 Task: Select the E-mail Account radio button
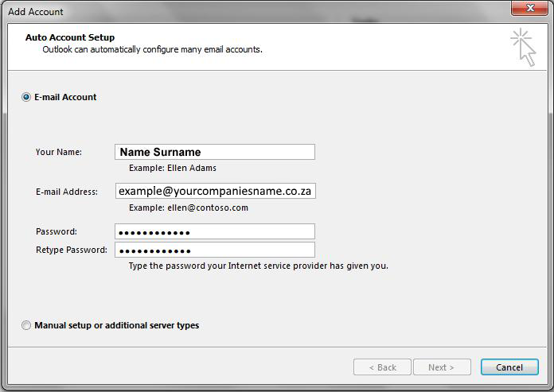(26, 97)
